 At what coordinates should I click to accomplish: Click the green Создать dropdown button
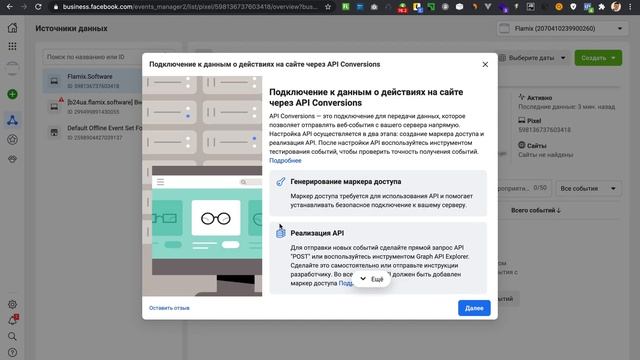(x=598, y=58)
